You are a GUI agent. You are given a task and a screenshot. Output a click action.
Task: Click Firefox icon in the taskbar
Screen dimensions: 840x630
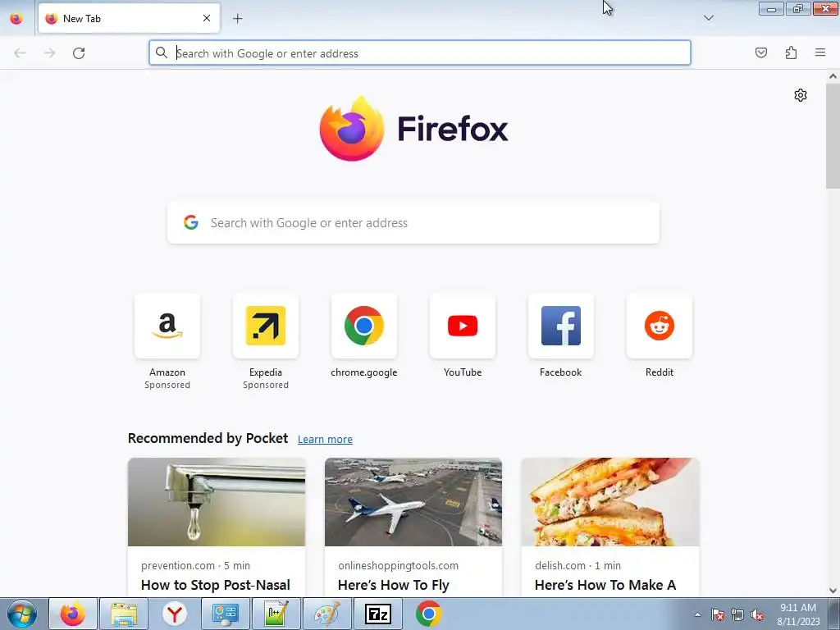pos(73,614)
